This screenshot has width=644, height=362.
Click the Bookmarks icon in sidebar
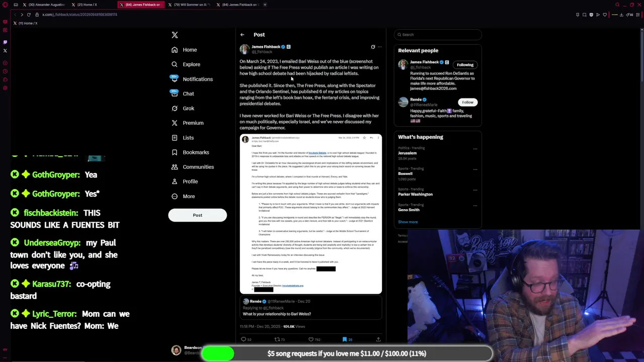(x=175, y=152)
